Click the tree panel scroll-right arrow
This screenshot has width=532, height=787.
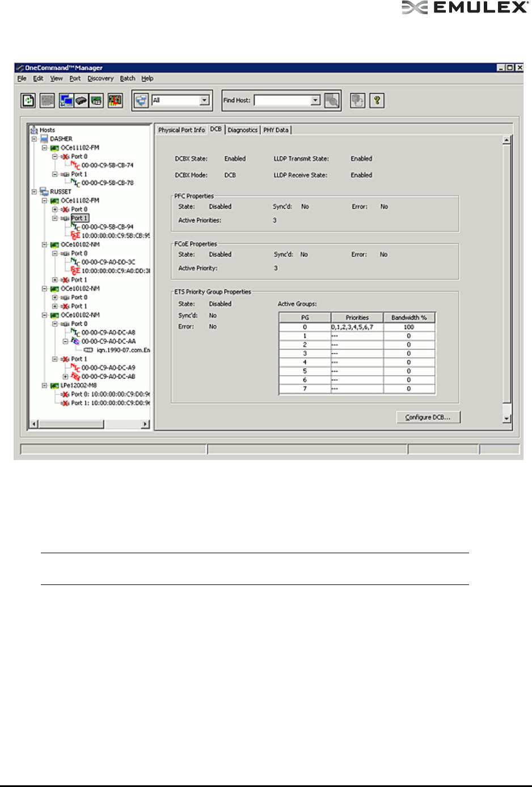[146, 424]
